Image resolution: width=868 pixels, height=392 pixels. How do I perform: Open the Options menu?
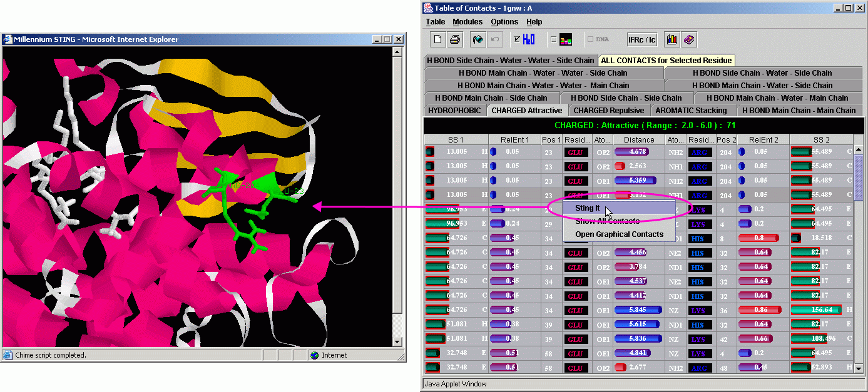504,22
